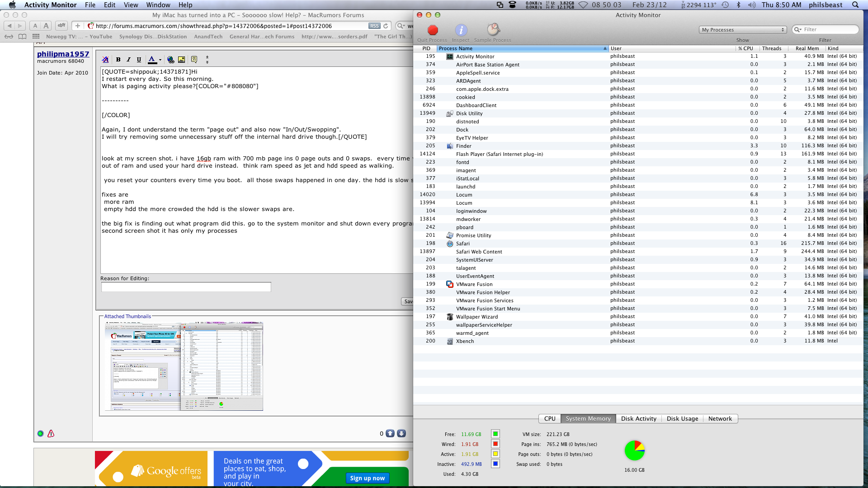Toggle bold in the post editor
The image size is (868, 488).
[x=118, y=60]
